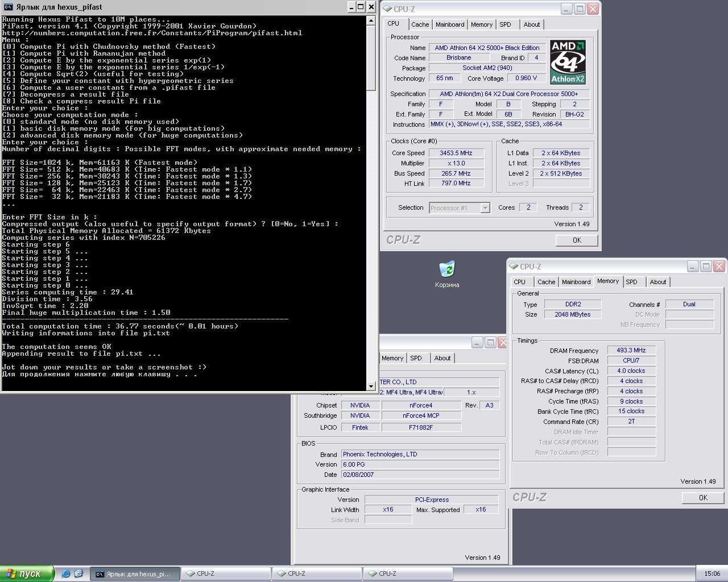
Task: Click the command prompt window title icon
Action: point(9,7)
